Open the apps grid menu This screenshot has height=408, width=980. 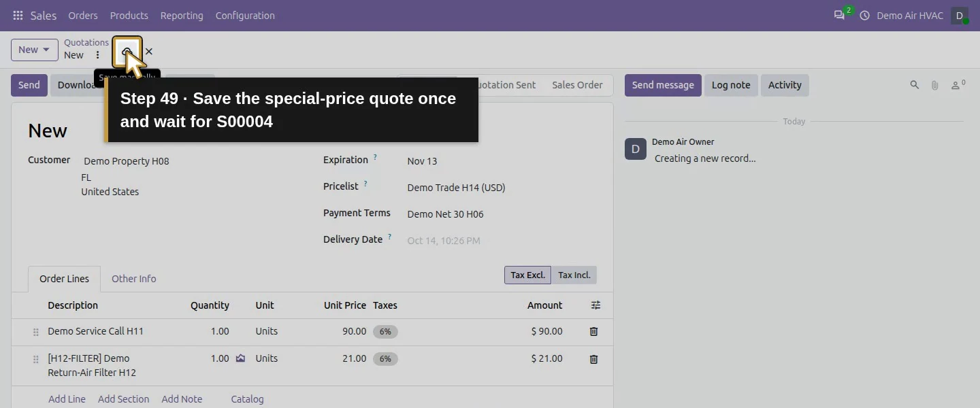pyautogui.click(x=18, y=15)
